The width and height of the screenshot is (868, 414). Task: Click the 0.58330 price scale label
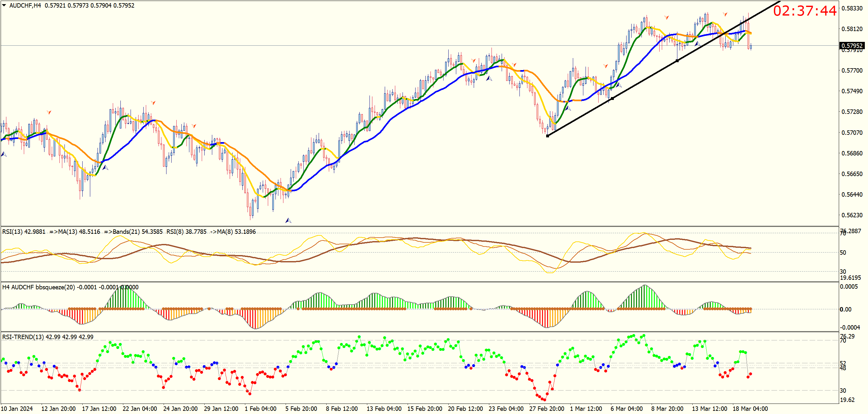[852, 9]
